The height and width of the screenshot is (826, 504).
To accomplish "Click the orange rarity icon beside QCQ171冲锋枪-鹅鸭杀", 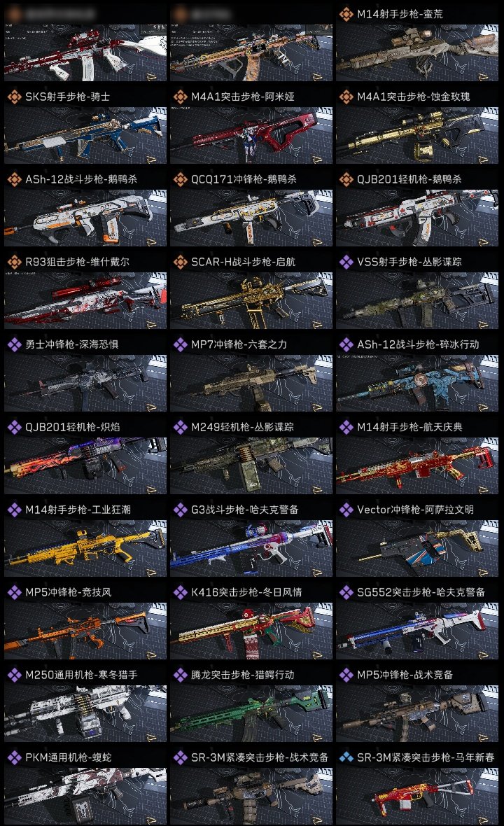I will click(180, 179).
